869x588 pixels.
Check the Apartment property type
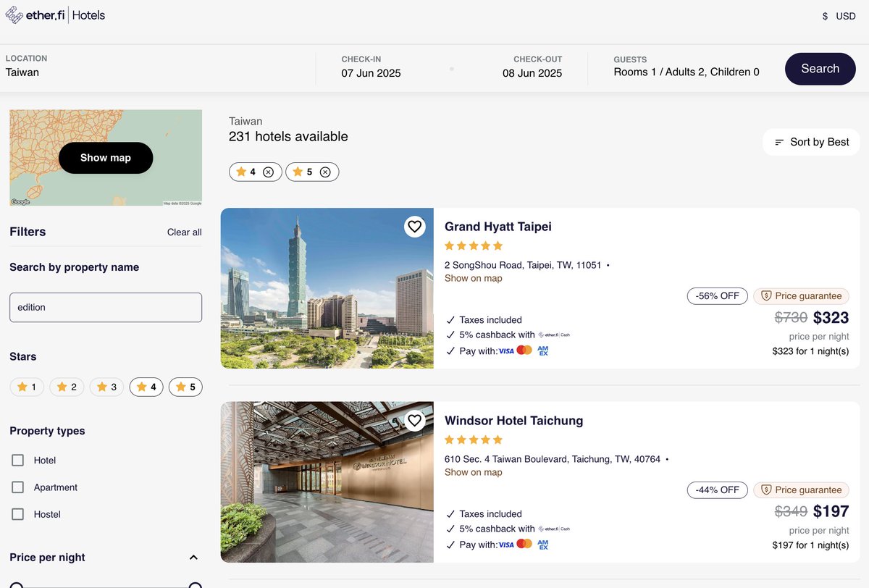18,487
